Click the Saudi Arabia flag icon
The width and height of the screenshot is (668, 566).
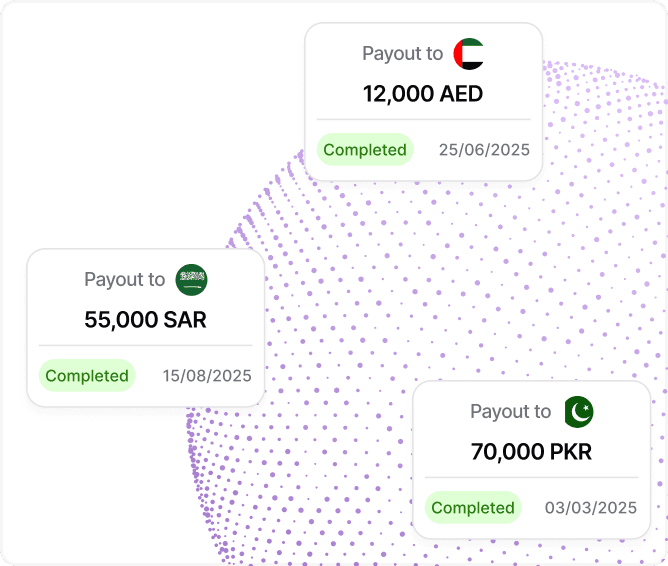[x=191, y=280]
